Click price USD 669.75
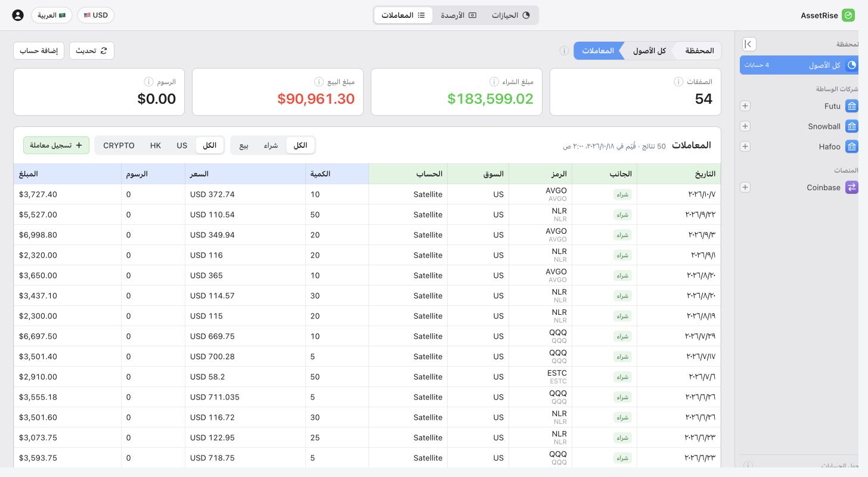The height and width of the screenshot is (477, 868). 212,336
